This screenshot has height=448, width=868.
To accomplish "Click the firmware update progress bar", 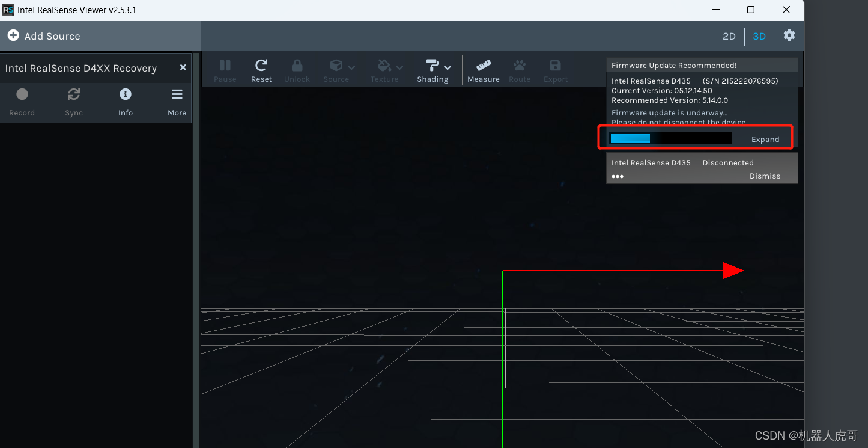I will [671, 138].
